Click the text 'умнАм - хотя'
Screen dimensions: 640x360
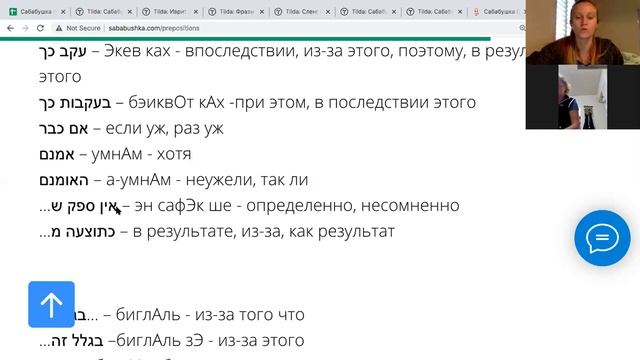141,154
